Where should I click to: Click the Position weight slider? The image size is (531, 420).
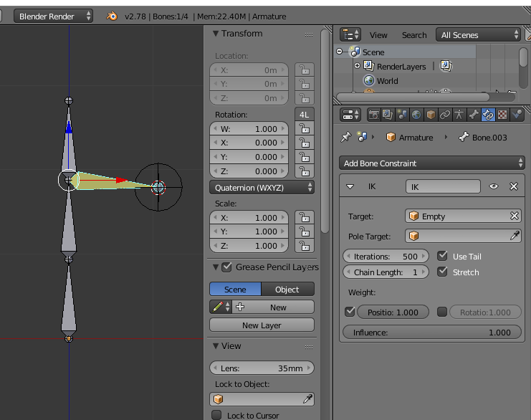[393, 312]
